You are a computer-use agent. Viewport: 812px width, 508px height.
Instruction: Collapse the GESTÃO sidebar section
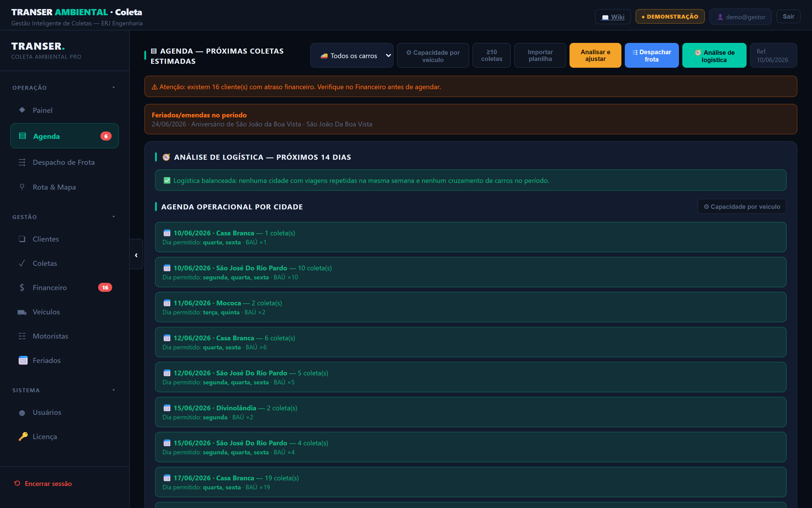pyautogui.click(x=114, y=217)
